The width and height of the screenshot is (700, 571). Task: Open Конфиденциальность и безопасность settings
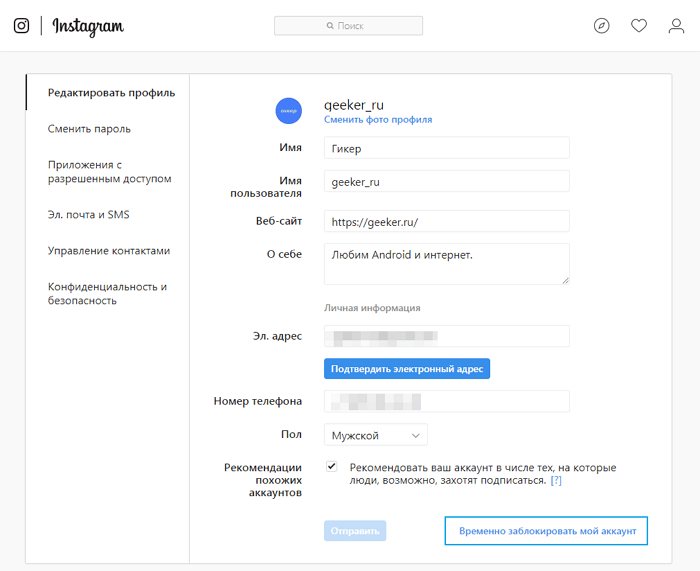point(107,293)
